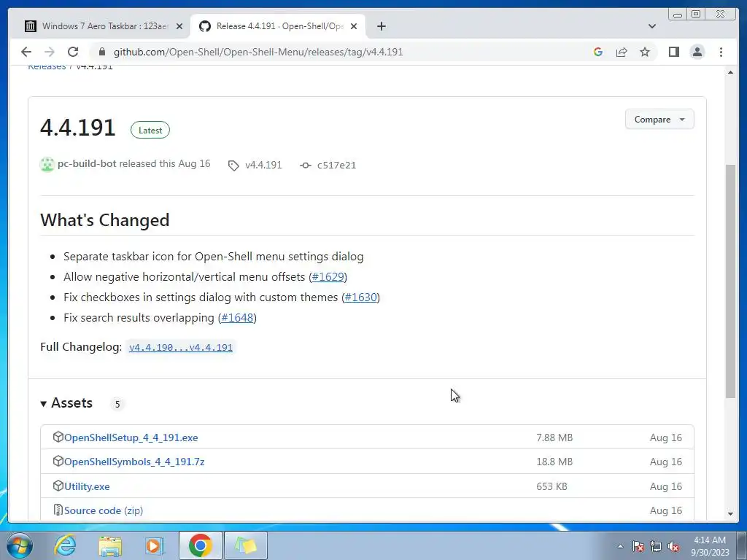
Task: Click the commit icon beside c517e21
Action: [x=306, y=166]
